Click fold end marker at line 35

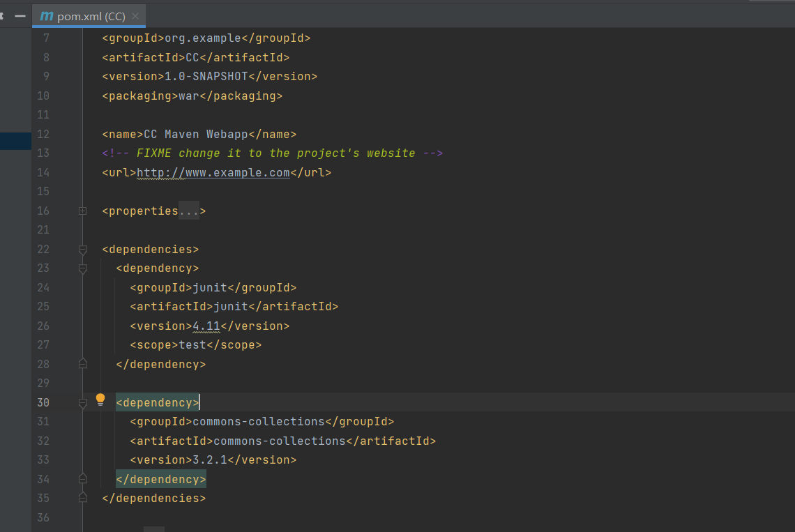tap(82, 498)
